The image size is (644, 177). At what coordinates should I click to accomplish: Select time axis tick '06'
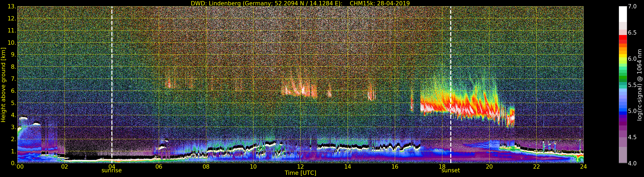[159, 166]
